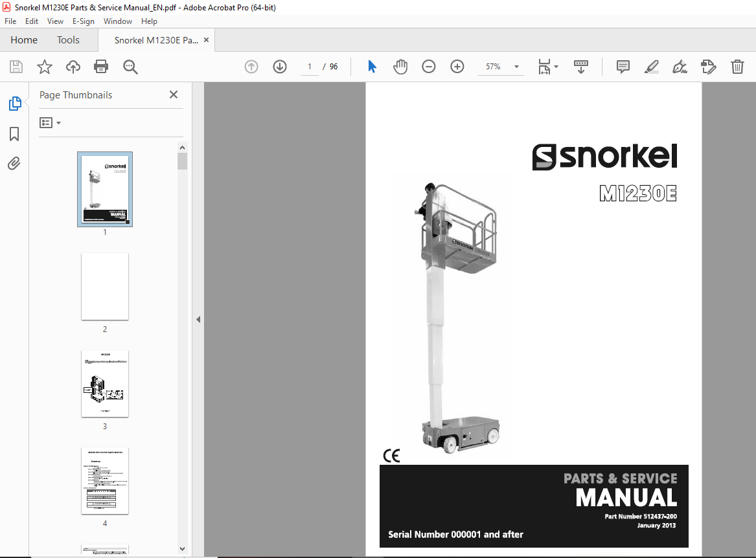Select the highlight text tool

[651, 67]
